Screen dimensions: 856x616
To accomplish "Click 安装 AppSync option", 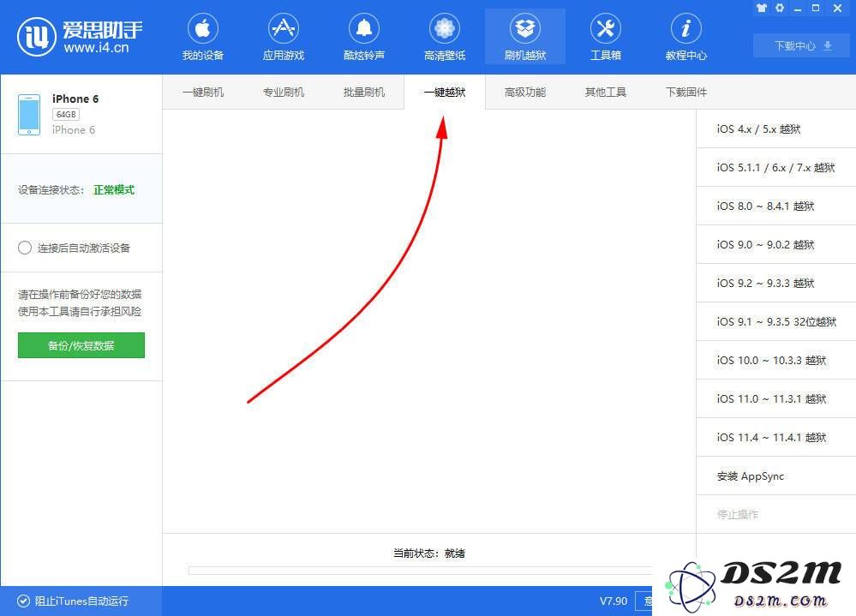I will pos(776,475).
